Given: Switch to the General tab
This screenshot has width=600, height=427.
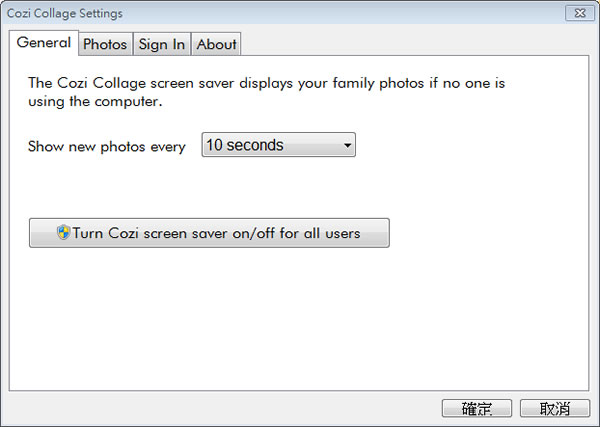Looking at the screenshot, I should tap(44, 43).
